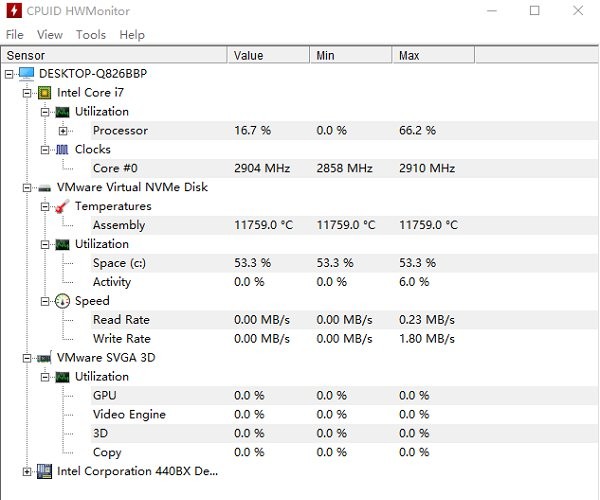Click the Intel Corporation 440BX motherboard icon

coord(44,471)
